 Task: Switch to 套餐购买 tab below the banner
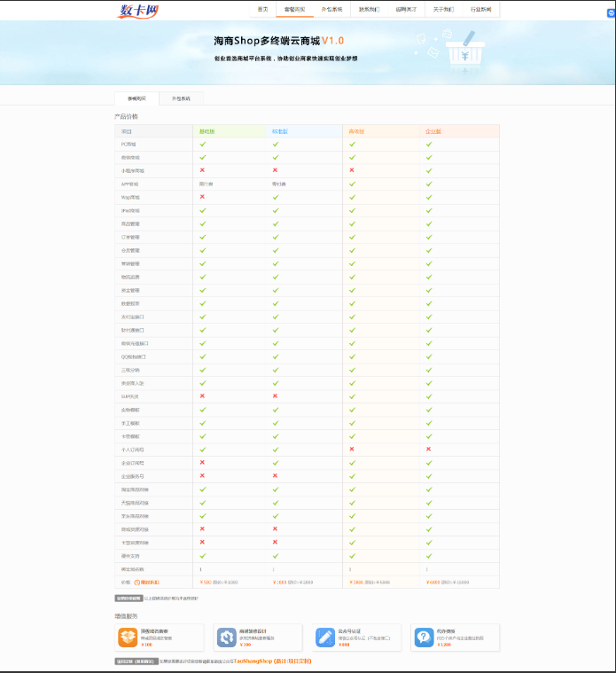(x=136, y=98)
